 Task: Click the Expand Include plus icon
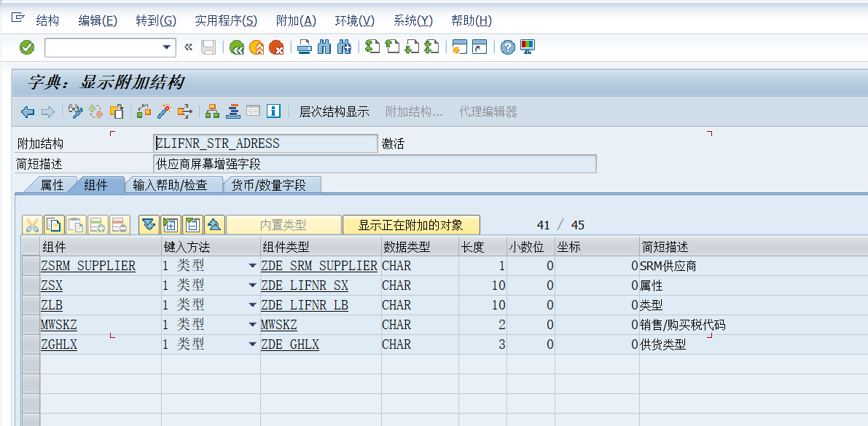point(171,224)
